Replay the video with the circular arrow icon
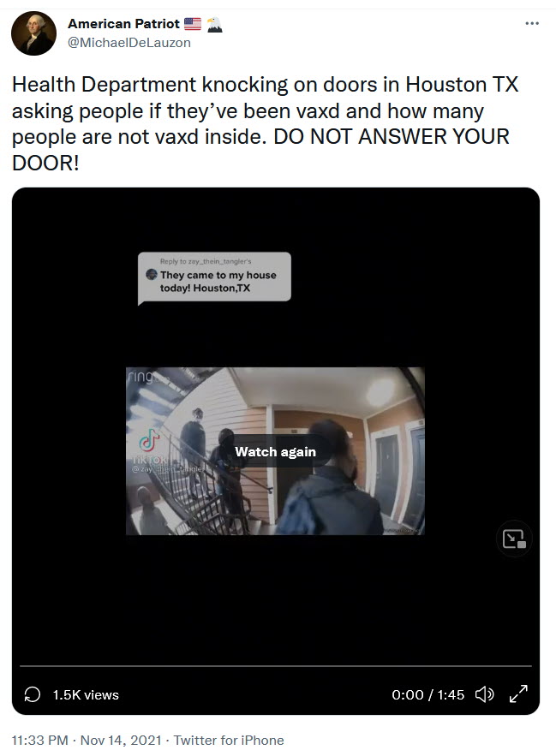Viewport: 556px width, 756px height. 33,694
